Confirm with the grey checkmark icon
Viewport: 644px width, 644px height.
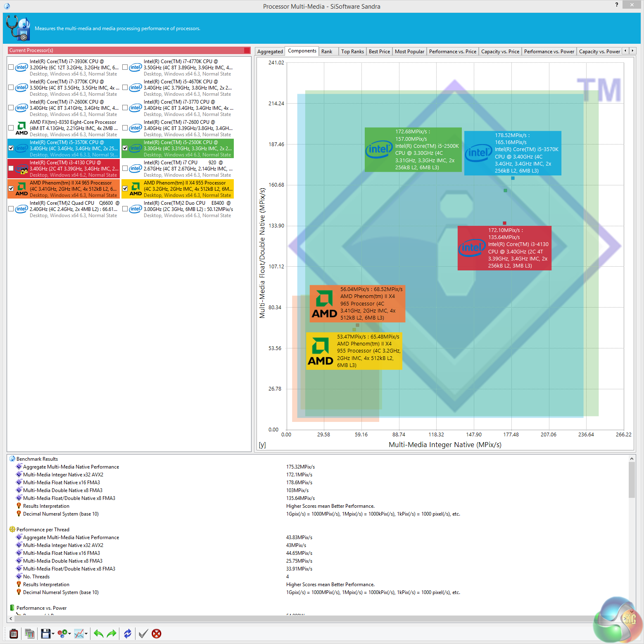pyautogui.click(x=143, y=634)
